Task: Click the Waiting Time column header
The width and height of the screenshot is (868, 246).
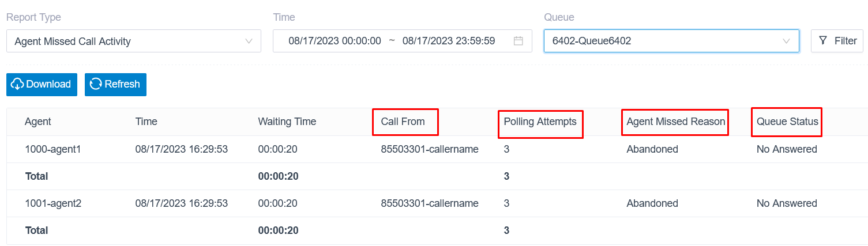Action: 287,122
